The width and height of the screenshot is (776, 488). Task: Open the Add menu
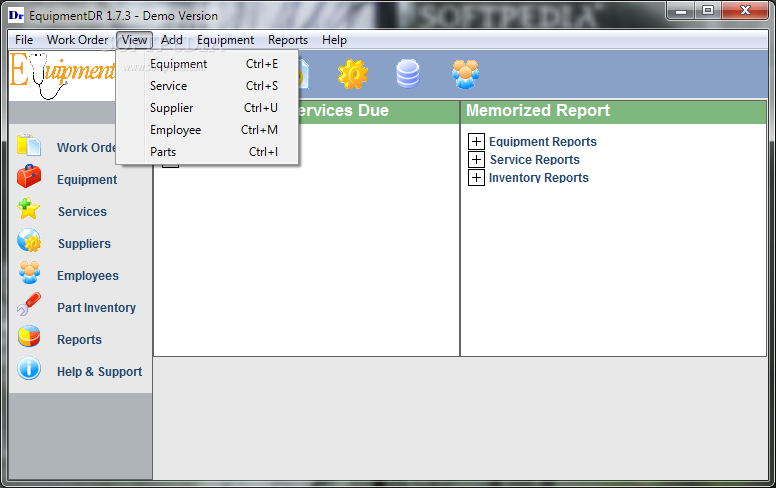coord(172,40)
